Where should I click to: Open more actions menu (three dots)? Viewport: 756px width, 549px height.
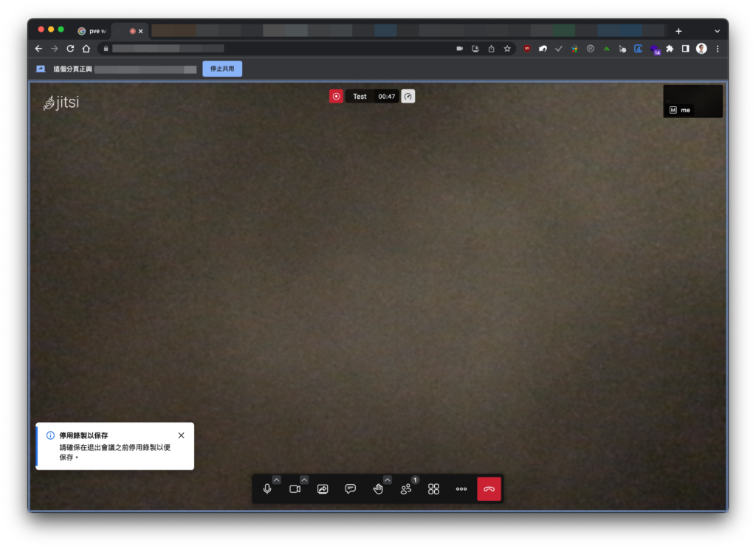click(461, 488)
